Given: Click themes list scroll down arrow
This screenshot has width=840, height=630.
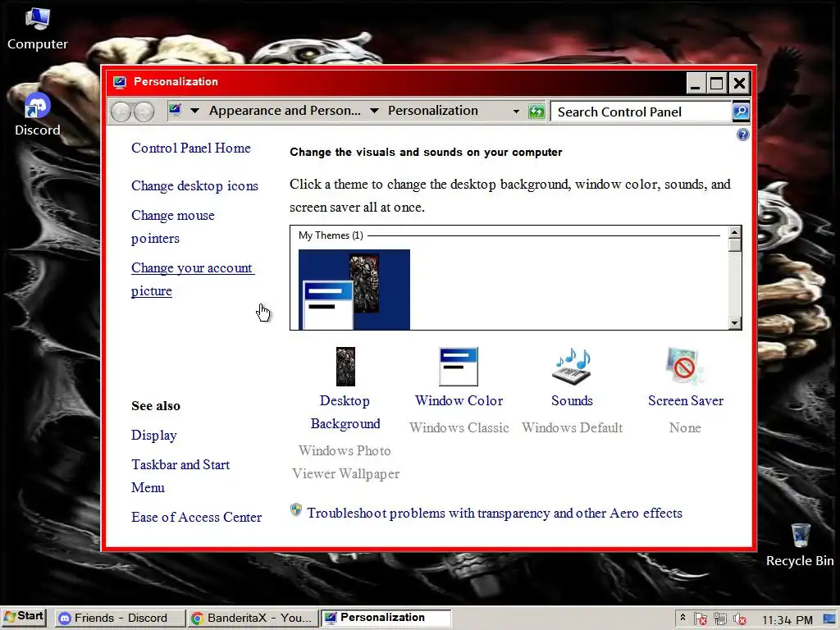Looking at the screenshot, I should pyautogui.click(x=734, y=323).
